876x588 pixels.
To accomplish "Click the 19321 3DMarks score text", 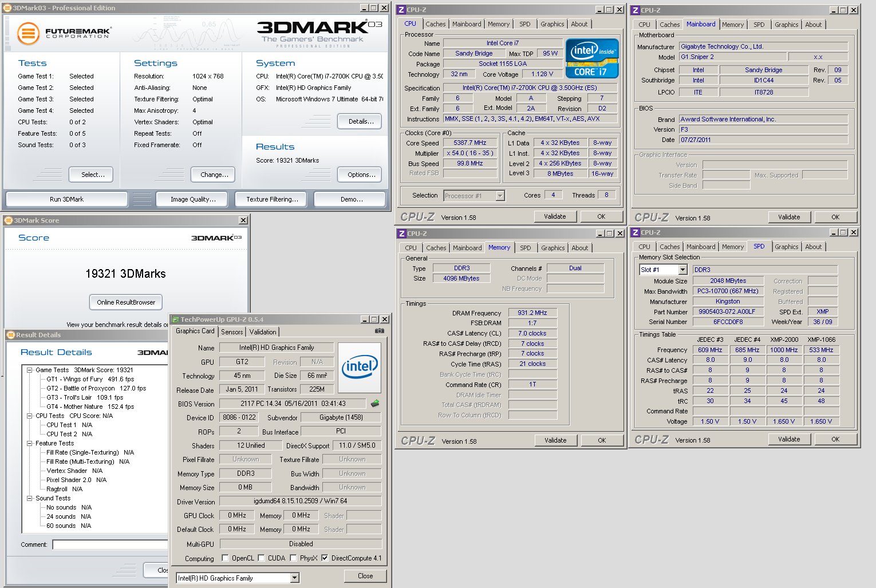I will click(125, 274).
